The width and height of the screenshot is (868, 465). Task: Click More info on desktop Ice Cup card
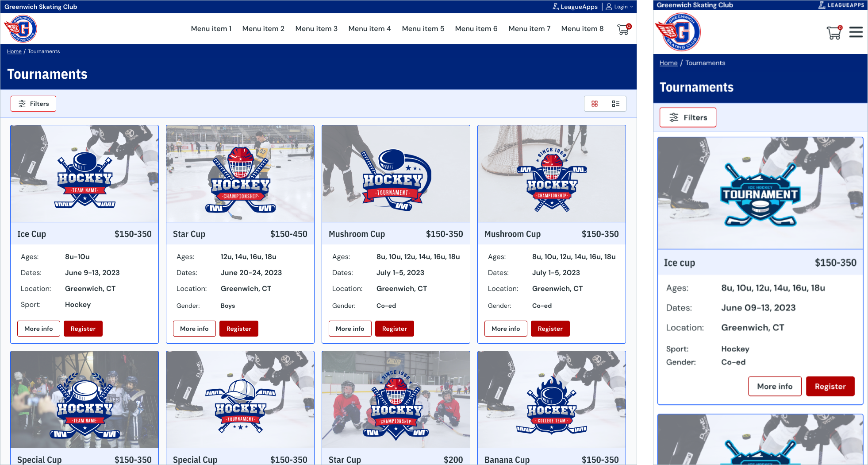point(38,329)
